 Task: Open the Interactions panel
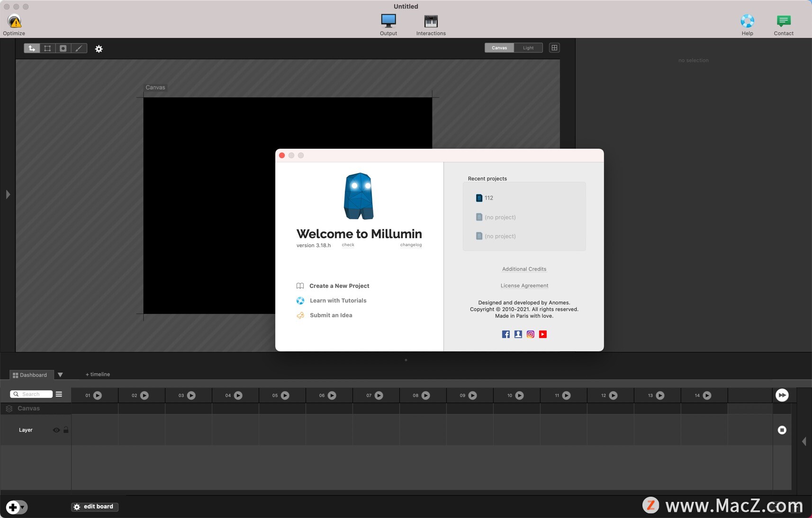(431, 24)
